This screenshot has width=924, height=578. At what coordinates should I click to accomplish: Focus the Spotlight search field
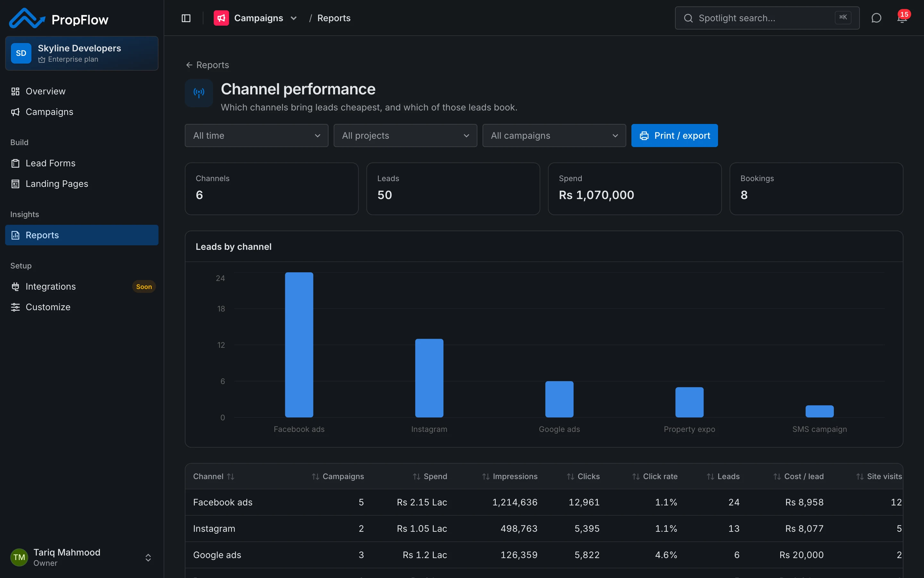click(x=767, y=18)
